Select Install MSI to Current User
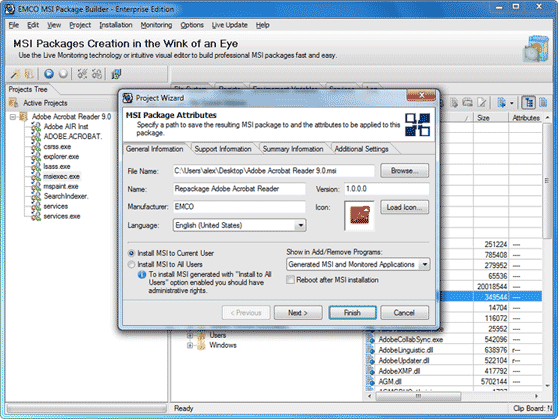Screen dimensions: 558x419 click(131, 253)
